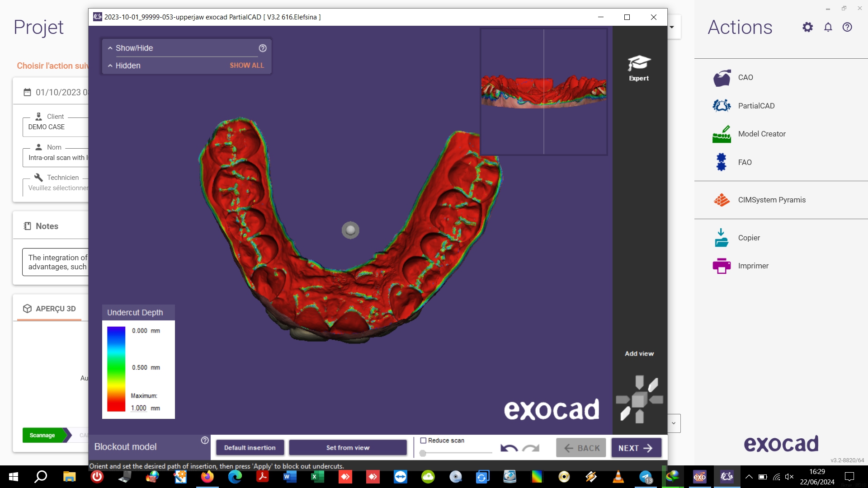The image size is (868, 488).
Task: Enable the Reduce scan checkbox
Action: [424, 441]
